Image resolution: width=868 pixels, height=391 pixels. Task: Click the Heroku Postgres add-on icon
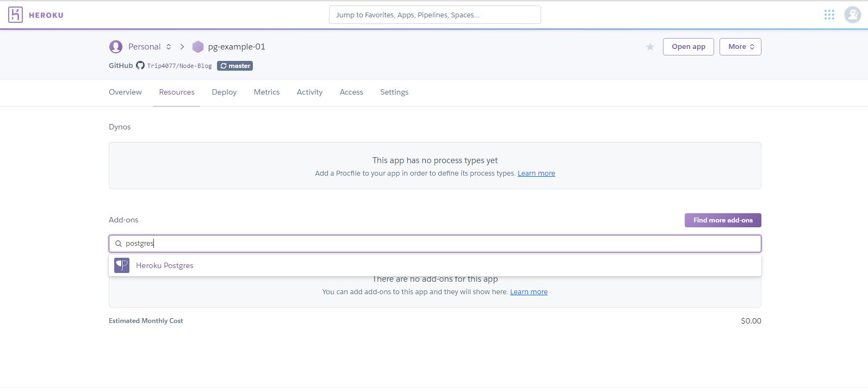[x=122, y=265]
